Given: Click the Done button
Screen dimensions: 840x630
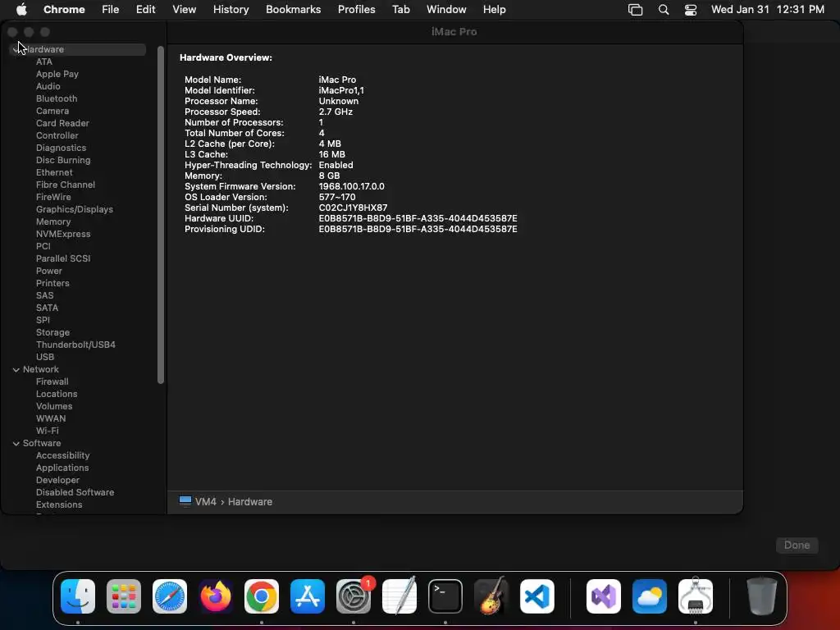Looking at the screenshot, I should tap(797, 545).
